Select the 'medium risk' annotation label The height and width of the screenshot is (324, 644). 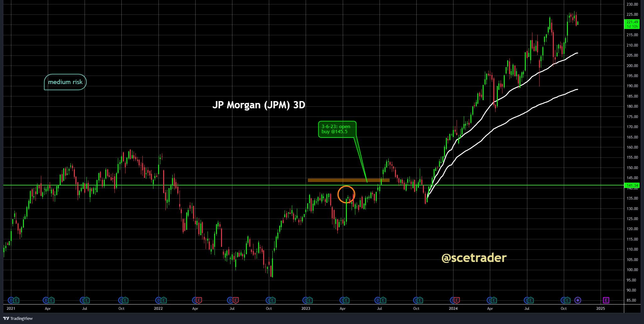[x=65, y=82]
